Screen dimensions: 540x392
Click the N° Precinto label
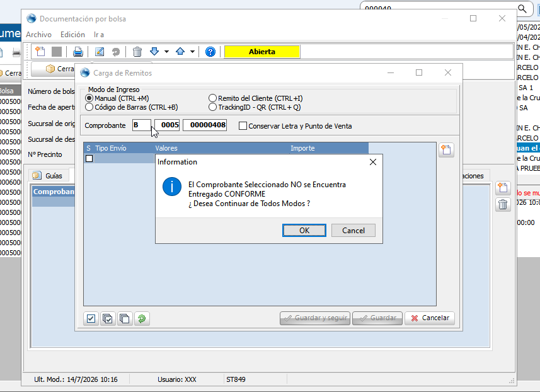point(45,154)
